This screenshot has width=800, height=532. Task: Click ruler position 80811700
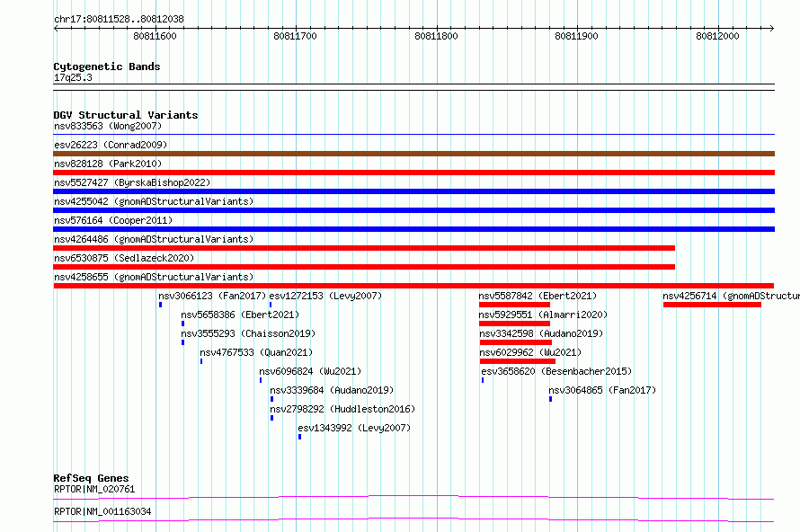pyautogui.click(x=295, y=36)
